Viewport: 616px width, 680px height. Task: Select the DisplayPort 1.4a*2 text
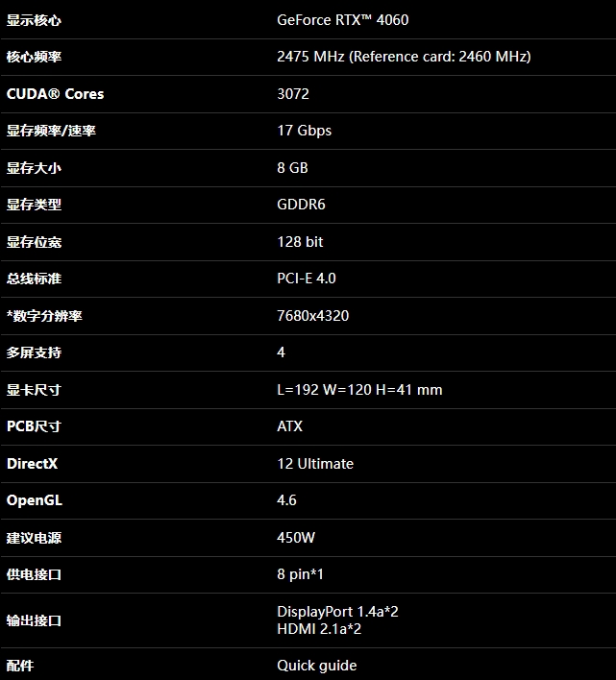point(337,612)
